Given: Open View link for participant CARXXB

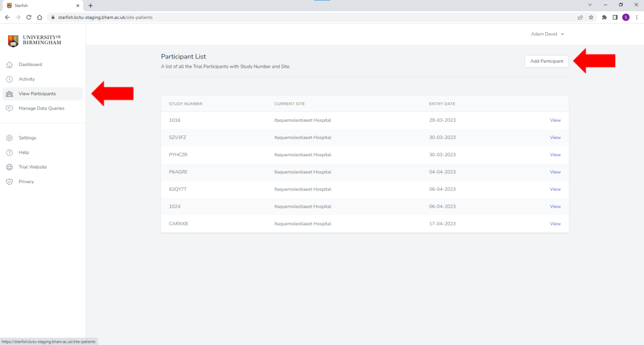Looking at the screenshot, I should pos(555,224).
